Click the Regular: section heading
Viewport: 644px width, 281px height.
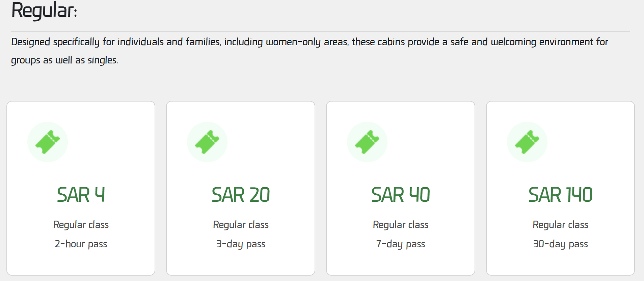pyautogui.click(x=44, y=10)
